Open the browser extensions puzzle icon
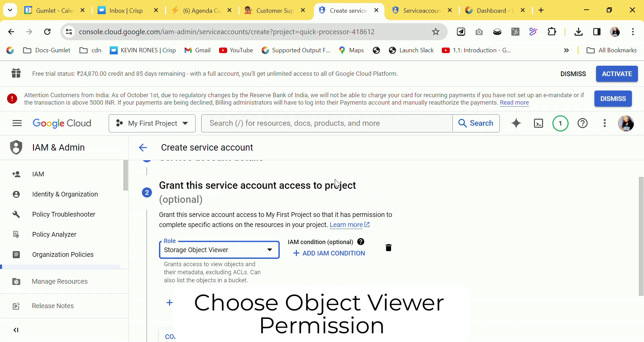This screenshot has height=342, width=644. click(x=552, y=32)
